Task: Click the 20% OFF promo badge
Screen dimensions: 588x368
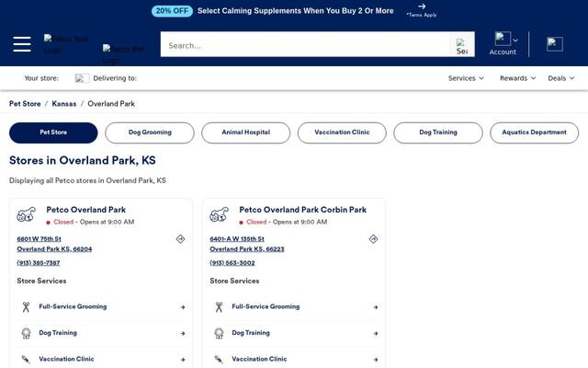Action: coord(172,11)
